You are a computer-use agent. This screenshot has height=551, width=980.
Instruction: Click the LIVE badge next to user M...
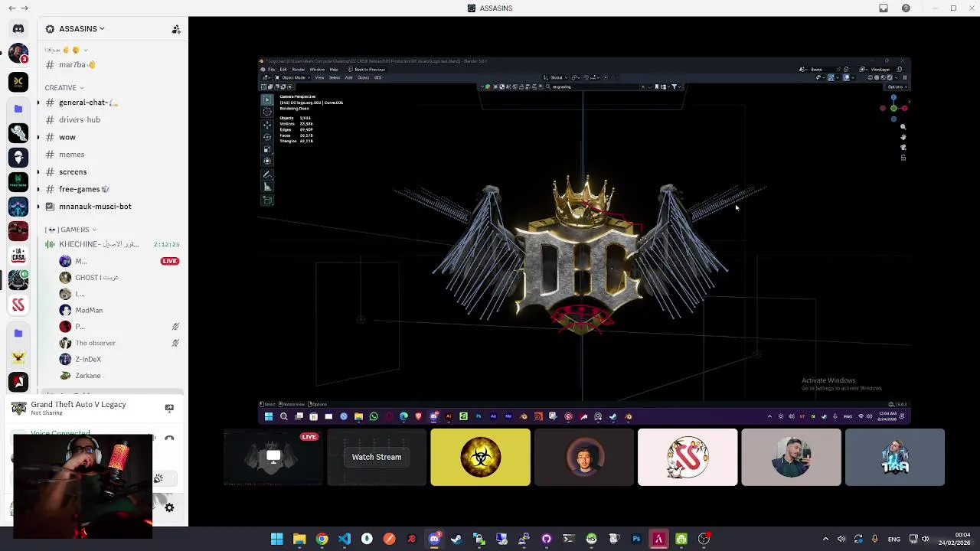click(170, 262)
